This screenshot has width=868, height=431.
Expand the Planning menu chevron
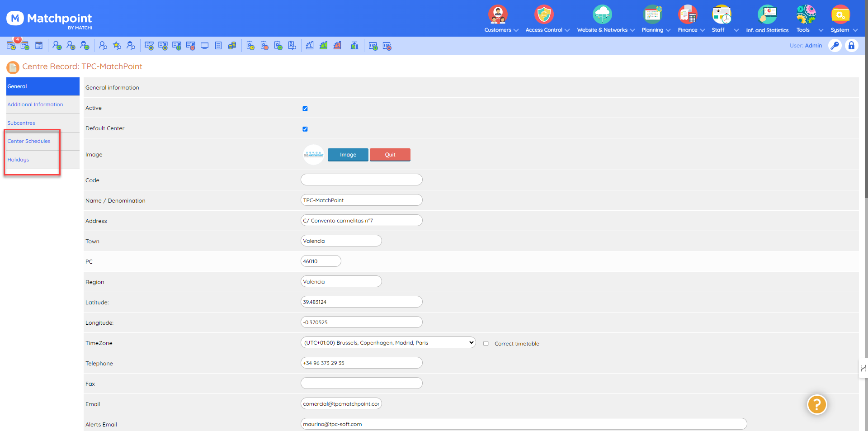point(668,30)
